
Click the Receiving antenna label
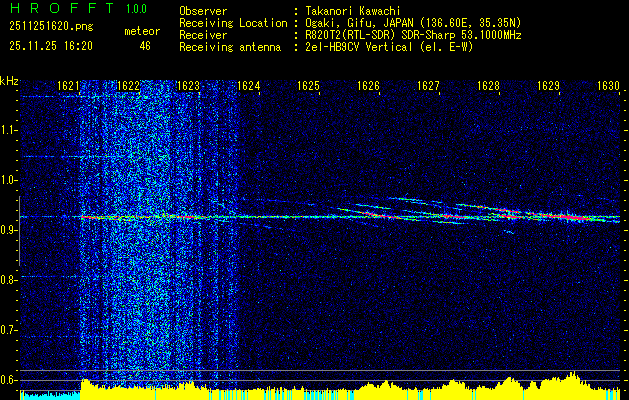point(230,47)
